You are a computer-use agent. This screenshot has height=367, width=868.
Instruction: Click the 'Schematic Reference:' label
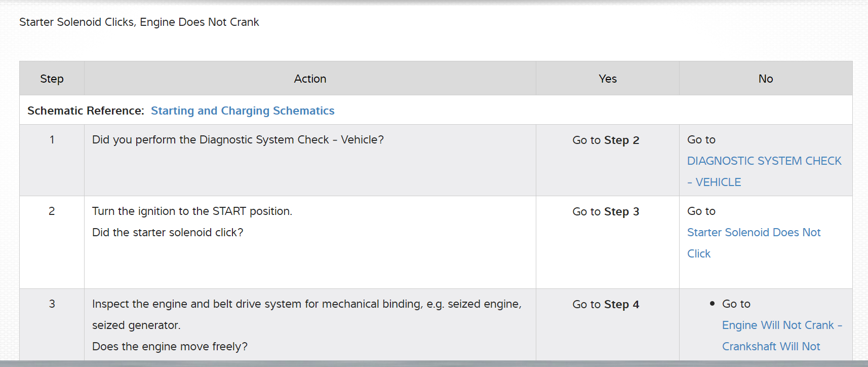86,111
